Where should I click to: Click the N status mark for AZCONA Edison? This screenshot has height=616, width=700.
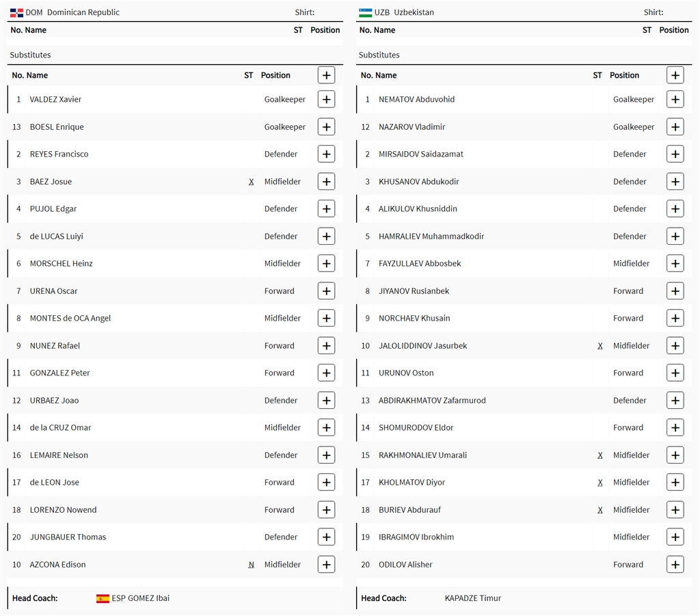251,565
